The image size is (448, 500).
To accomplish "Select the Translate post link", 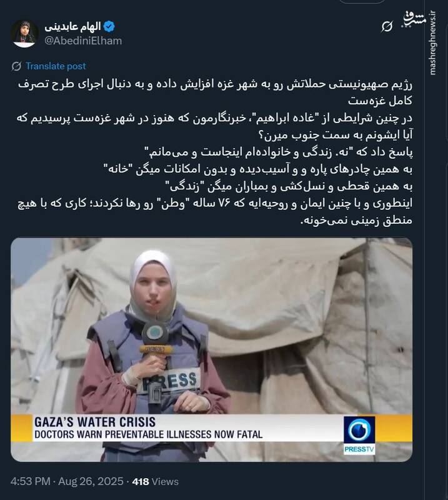I will point(56,66).
